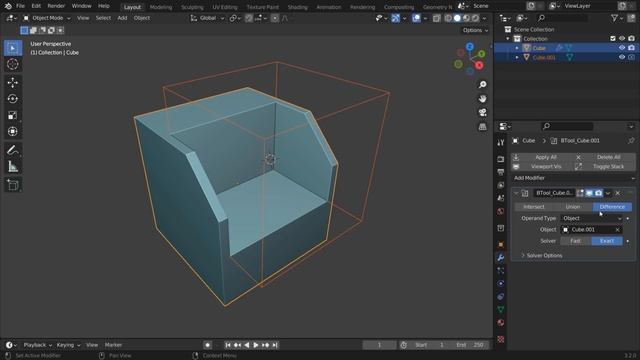The image size is (640, 360).
Task: Open the Render properties tab
Action: click(501, 159)
